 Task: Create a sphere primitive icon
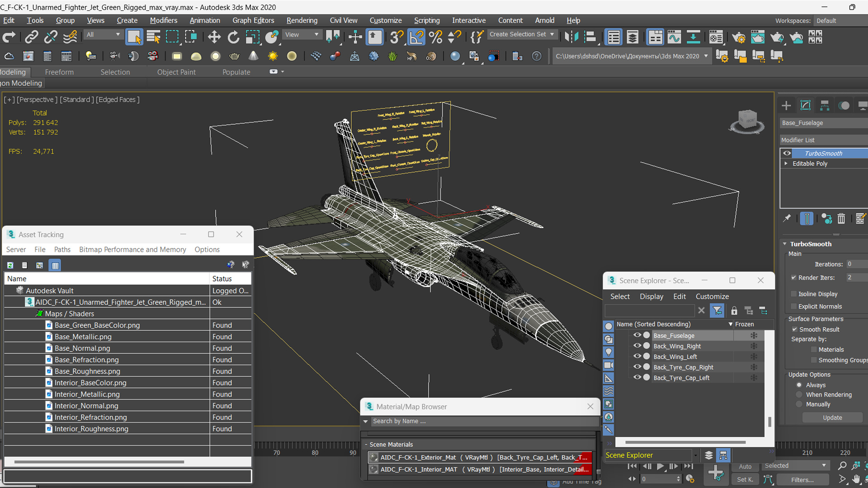[215, 56]
